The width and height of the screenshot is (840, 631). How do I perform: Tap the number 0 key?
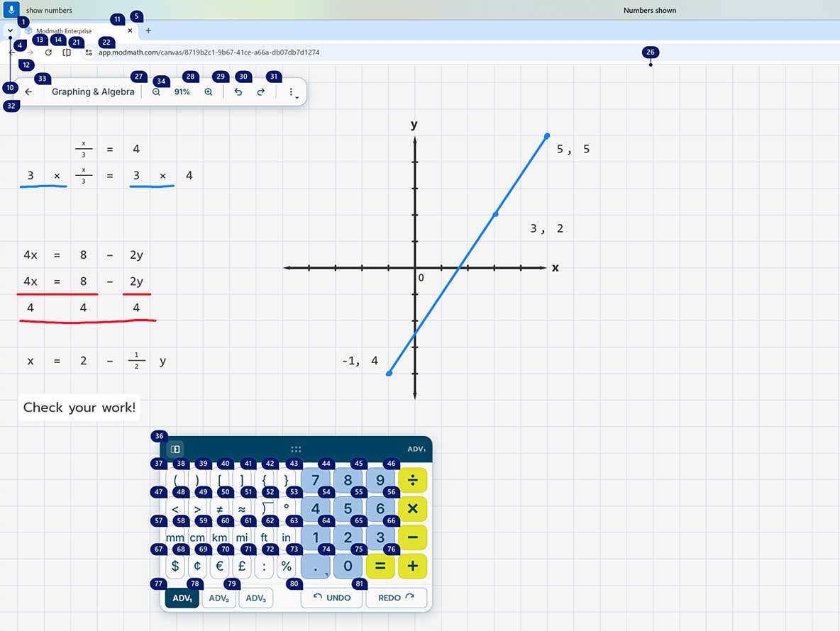(x=348, y=566)
